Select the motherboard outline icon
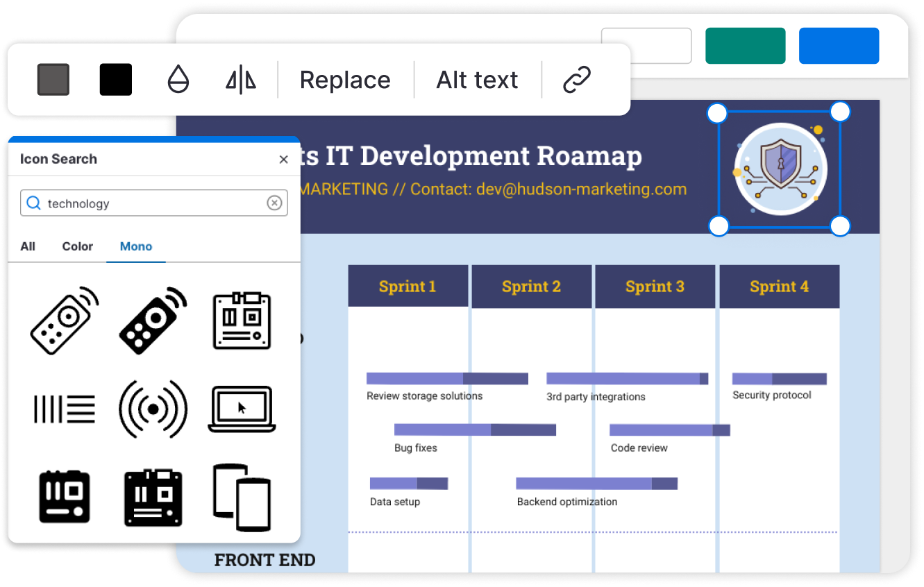The height and width of the screenshot is (587, 924). click(241, 320)
